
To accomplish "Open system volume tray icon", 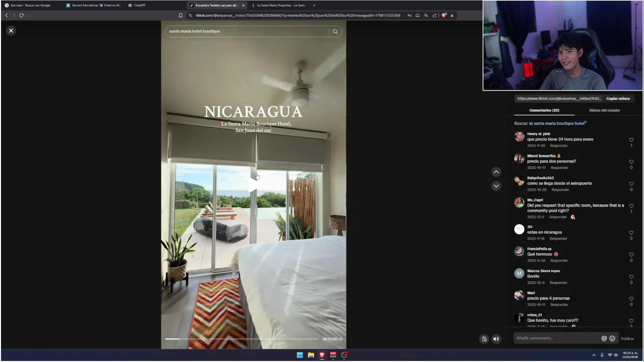I will click(x=616, y=355).
